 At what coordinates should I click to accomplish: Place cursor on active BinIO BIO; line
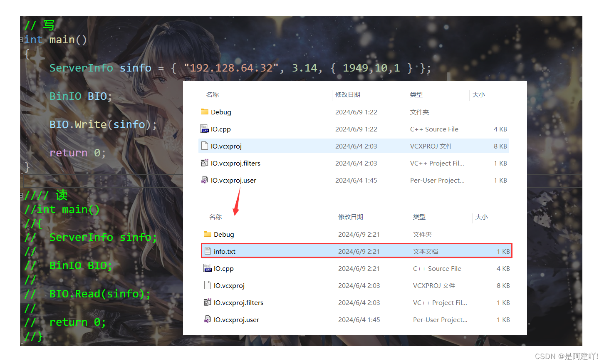point(81,96)
